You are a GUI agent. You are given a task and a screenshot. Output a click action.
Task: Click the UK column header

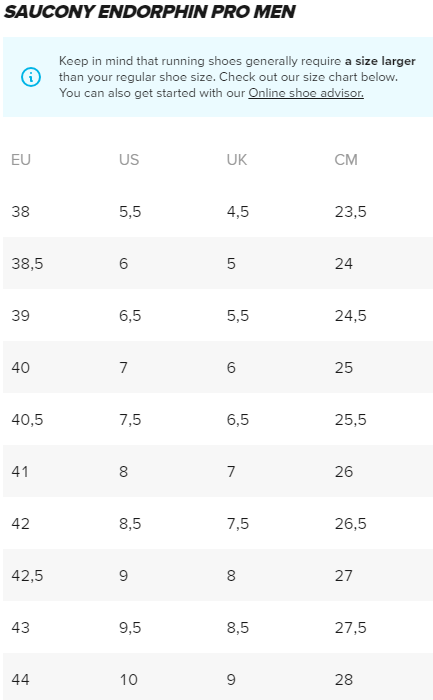pos(237,160)
